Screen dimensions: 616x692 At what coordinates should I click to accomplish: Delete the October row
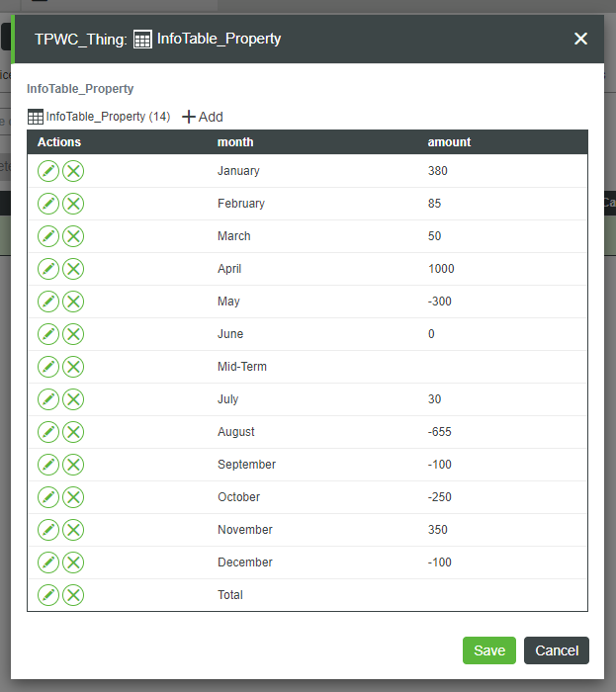click(73, 497)
